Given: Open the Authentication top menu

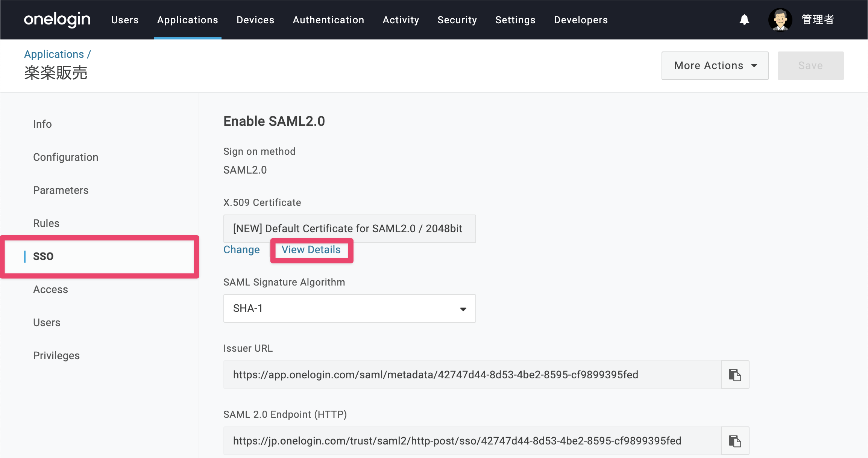Looking at the screenshot, I should 328,20.
